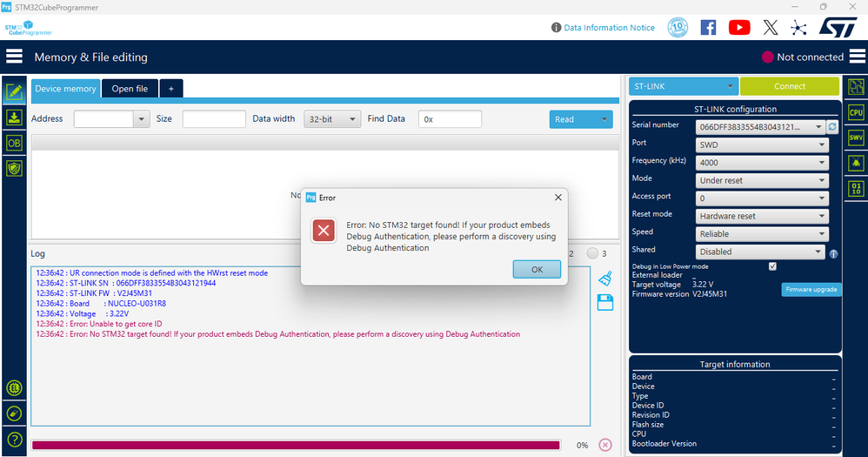The height and width of the screenshot is (457, 868).
Task: Click the progress bar at 0%
Action: 297,445
